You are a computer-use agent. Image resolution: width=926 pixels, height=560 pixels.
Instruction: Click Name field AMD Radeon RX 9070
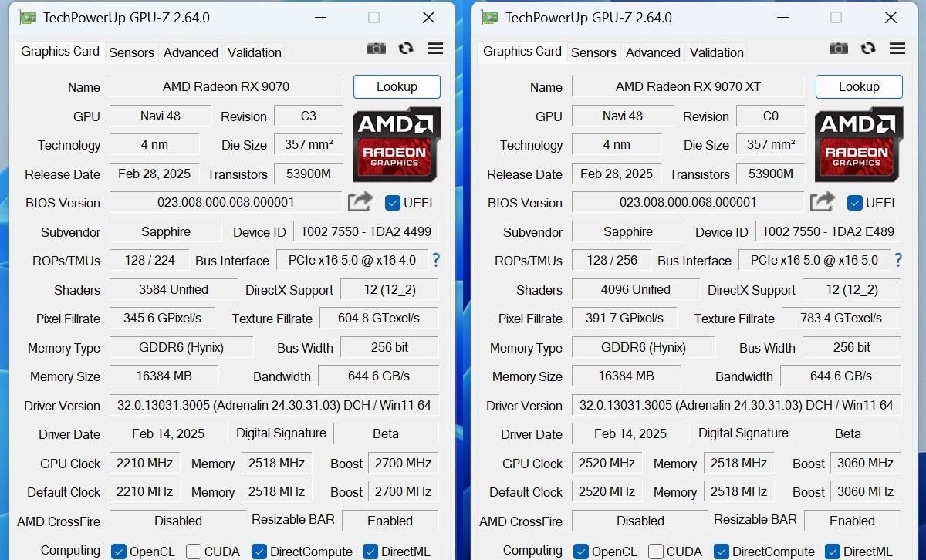pyautogui.click(x=226, y=86)
